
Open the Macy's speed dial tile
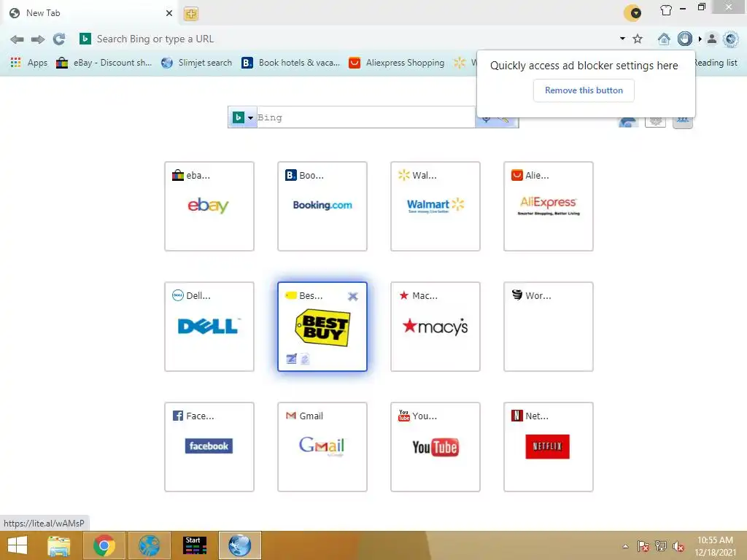click(x=436, y=327)
